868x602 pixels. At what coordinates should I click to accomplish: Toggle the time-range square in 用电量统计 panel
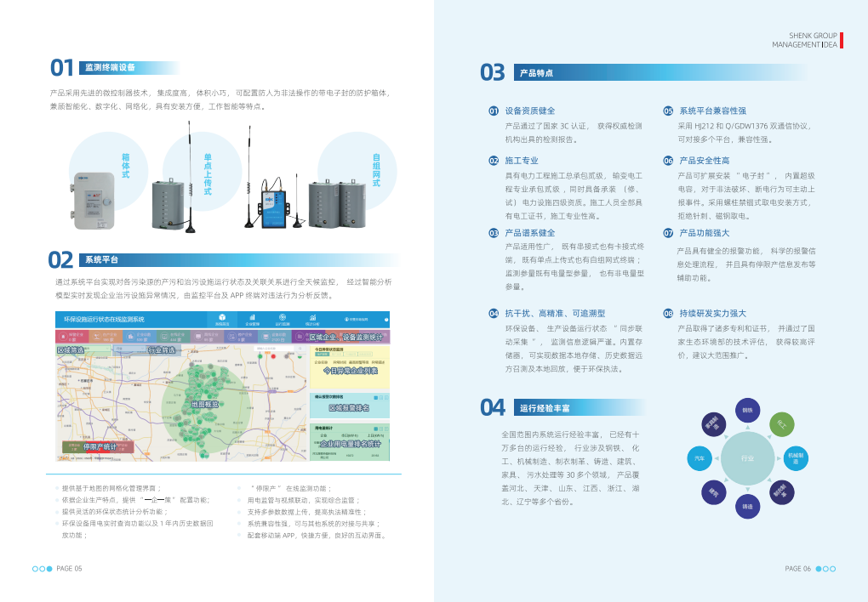[x=376, y=428]
